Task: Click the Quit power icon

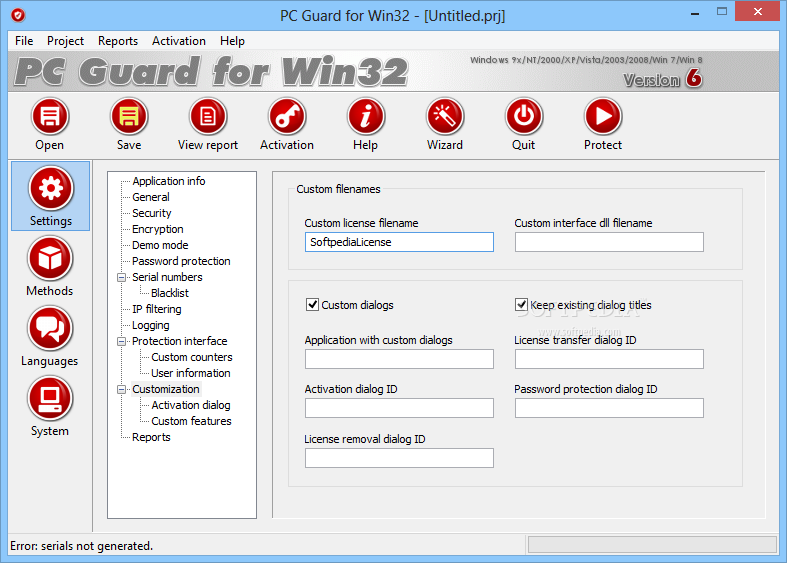Action: 523,116
